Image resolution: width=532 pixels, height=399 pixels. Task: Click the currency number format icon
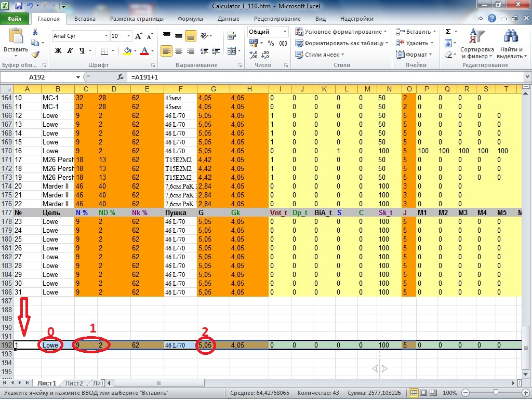tap(254, 43)
